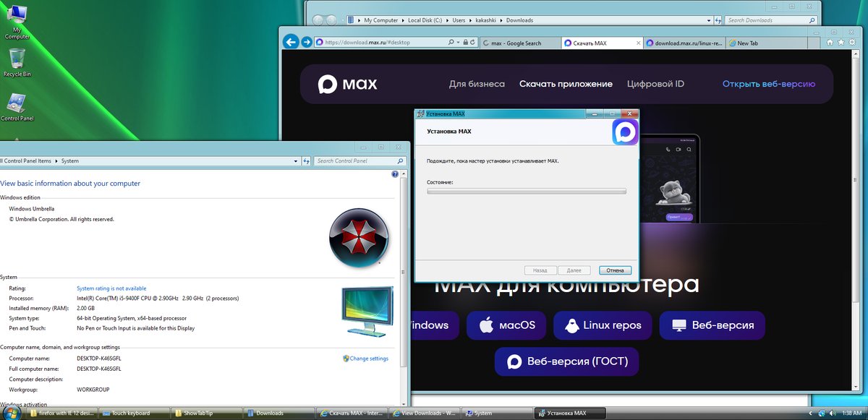Click the Отмена button in installer

click(615, 270)
